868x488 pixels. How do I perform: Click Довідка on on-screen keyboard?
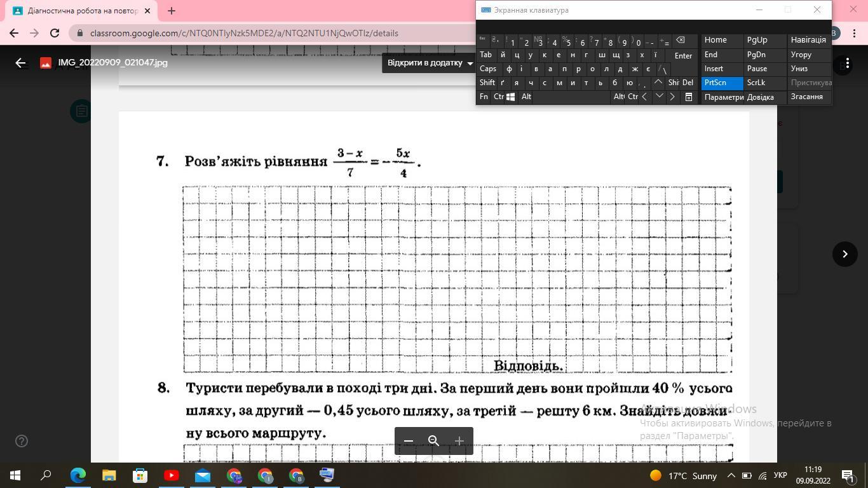point(765,97)
